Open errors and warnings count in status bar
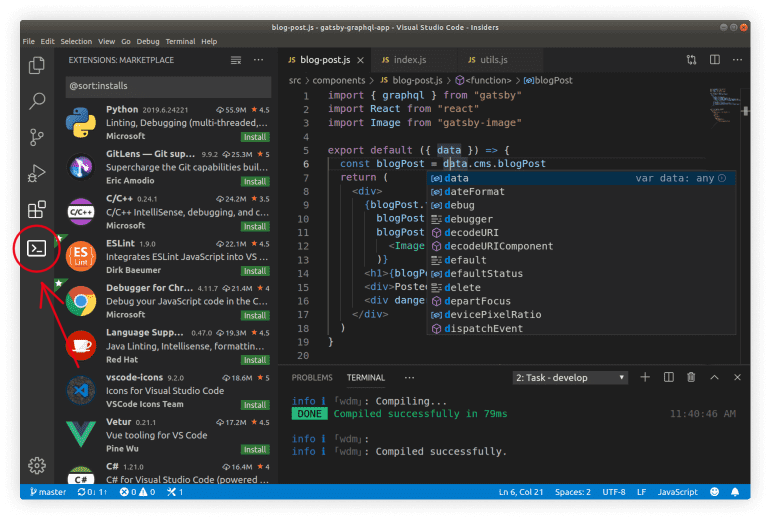 click(x=137, y=492)
